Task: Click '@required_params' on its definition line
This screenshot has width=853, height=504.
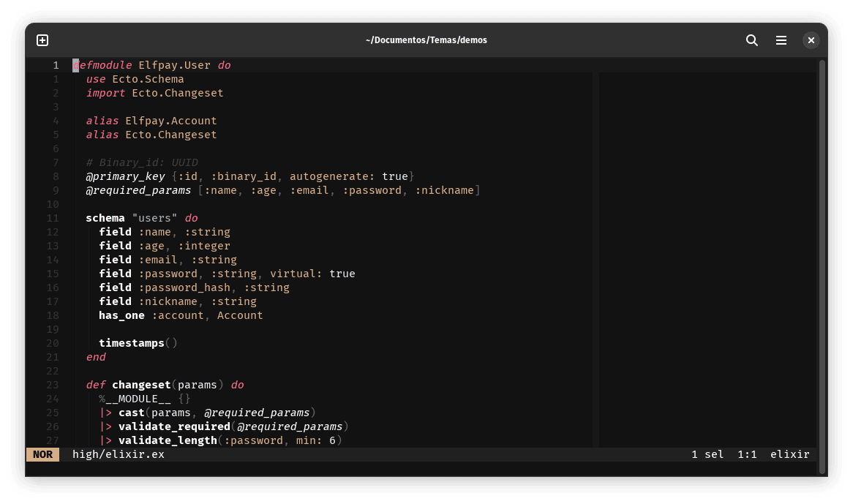Action: coord(138,190)
